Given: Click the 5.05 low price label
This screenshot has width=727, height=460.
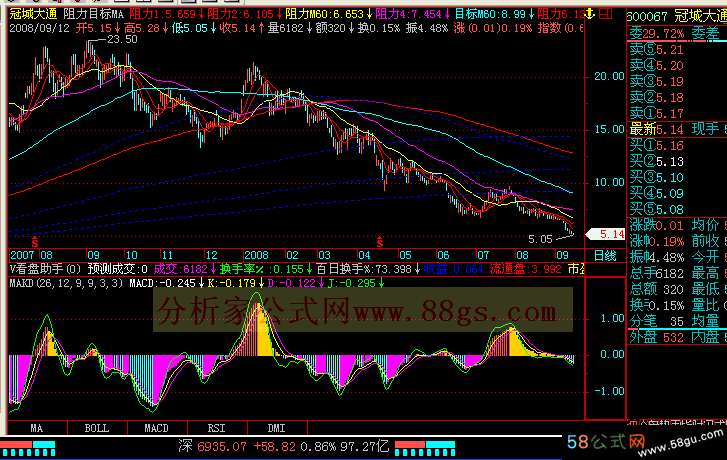Looking at the screenshot, I should pos(541,239).
